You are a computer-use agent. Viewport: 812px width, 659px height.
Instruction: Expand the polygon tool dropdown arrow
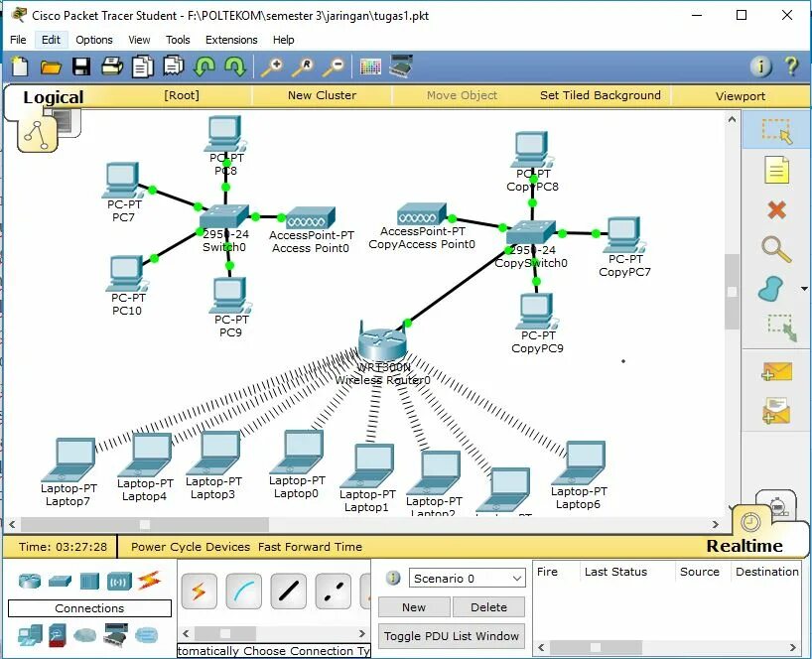[x=804, y=289]
